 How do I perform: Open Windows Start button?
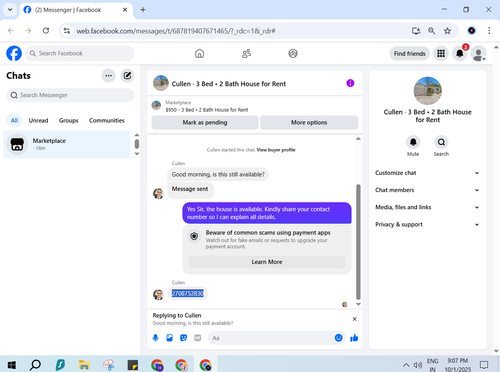(x=12, y=365)
